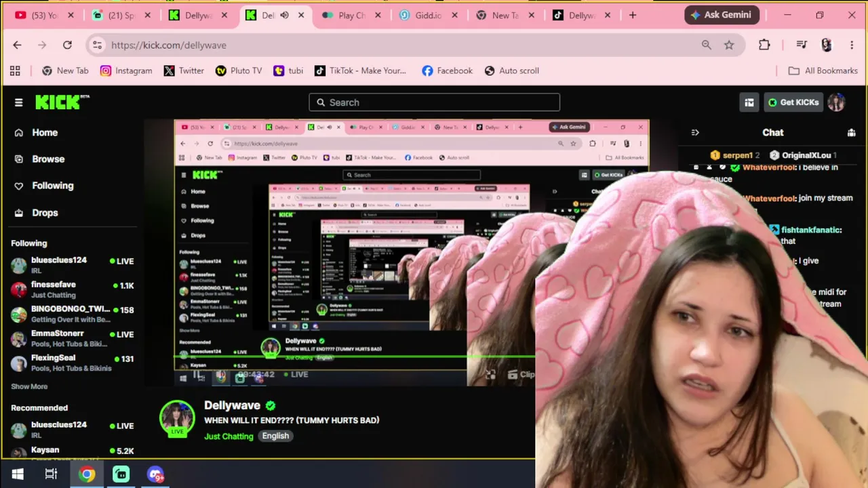868x488 pixels.
Task: Open the Twitter bookmark
Action: pyautogui.click(x=184, y=70)
